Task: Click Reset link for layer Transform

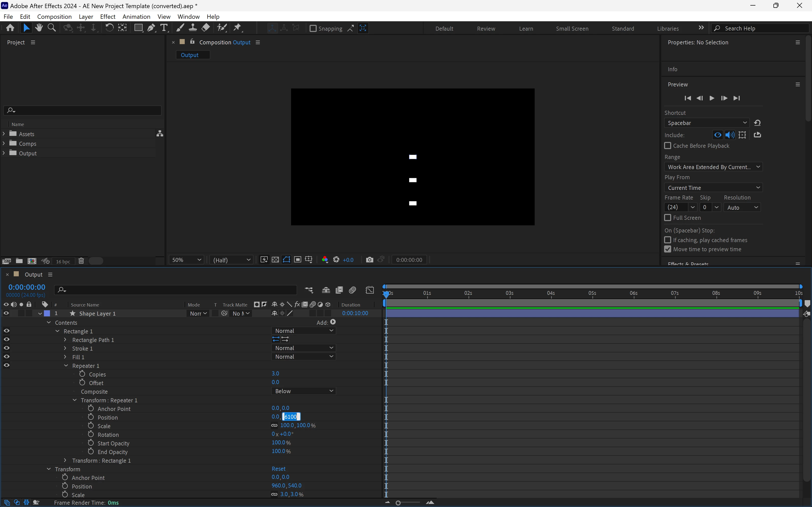Action: [x=279, y=469]
